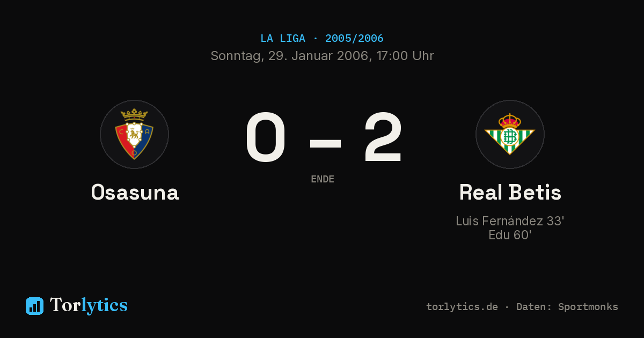Click the Torlytics bar chart logo icon

34,306
